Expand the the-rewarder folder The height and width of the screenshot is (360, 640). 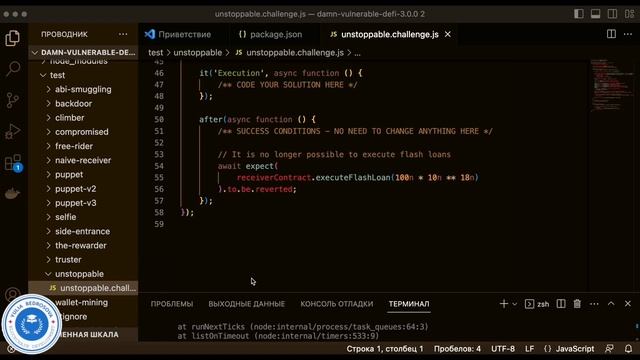point(84,245)
